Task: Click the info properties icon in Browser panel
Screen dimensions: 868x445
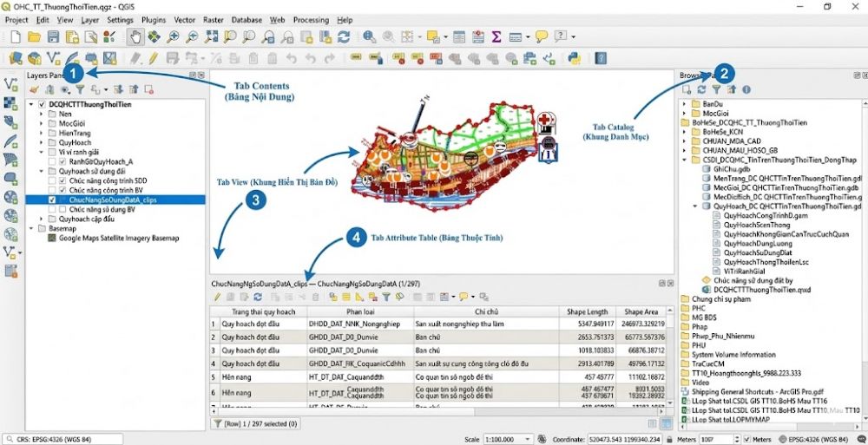Action: click(746, 89)
